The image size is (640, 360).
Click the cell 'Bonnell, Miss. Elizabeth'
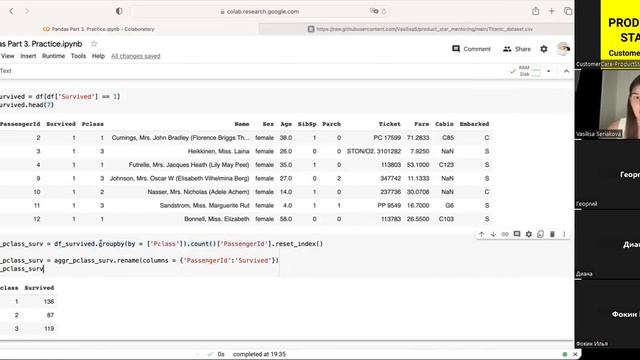(x=217, y=219)
